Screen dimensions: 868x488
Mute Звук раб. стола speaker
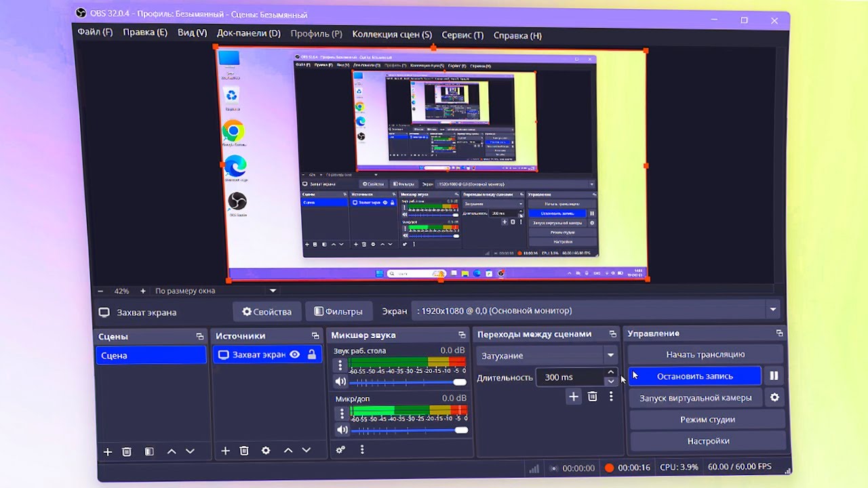342,382
